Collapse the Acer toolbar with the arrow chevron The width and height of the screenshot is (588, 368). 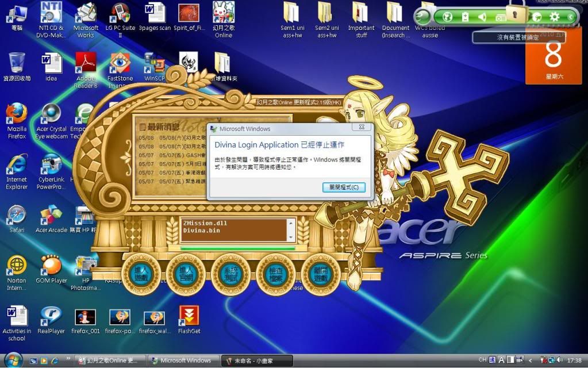571,17
